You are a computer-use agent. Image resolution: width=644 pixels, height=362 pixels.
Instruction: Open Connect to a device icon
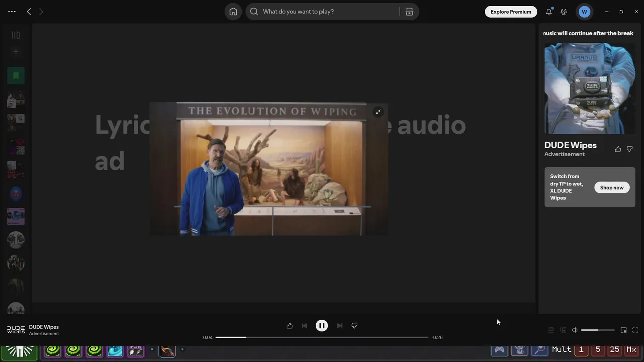[x=563, y=330]
